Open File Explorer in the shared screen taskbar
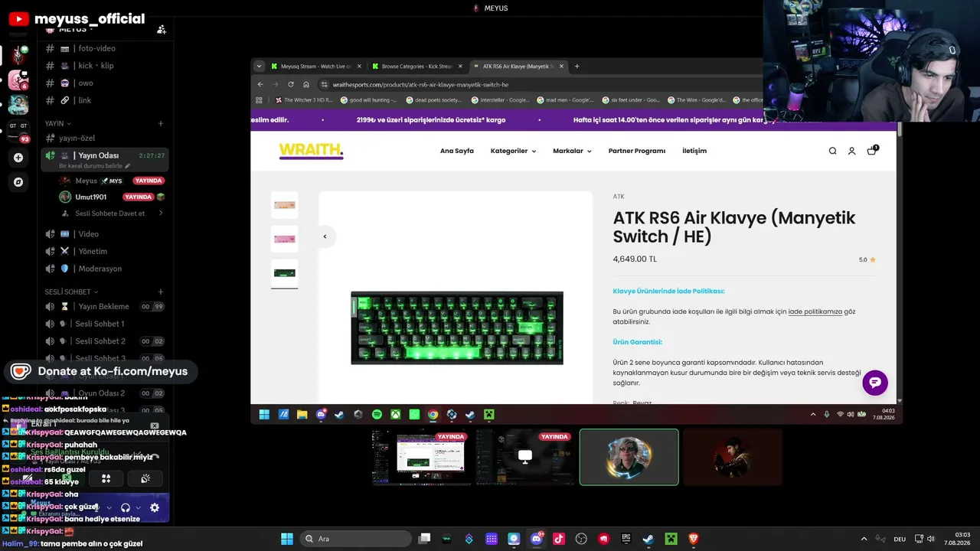The width and height of the screenshot is (980, 551). 302,415
